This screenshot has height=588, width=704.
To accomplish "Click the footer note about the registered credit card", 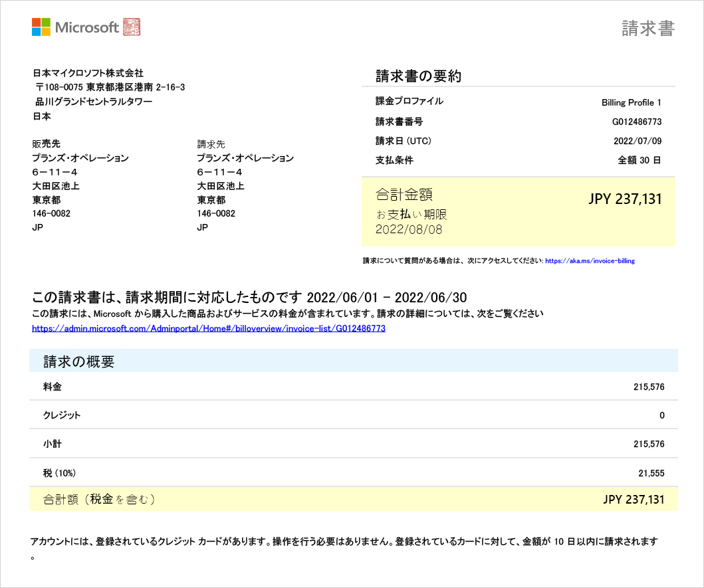I will pos(344,548).
